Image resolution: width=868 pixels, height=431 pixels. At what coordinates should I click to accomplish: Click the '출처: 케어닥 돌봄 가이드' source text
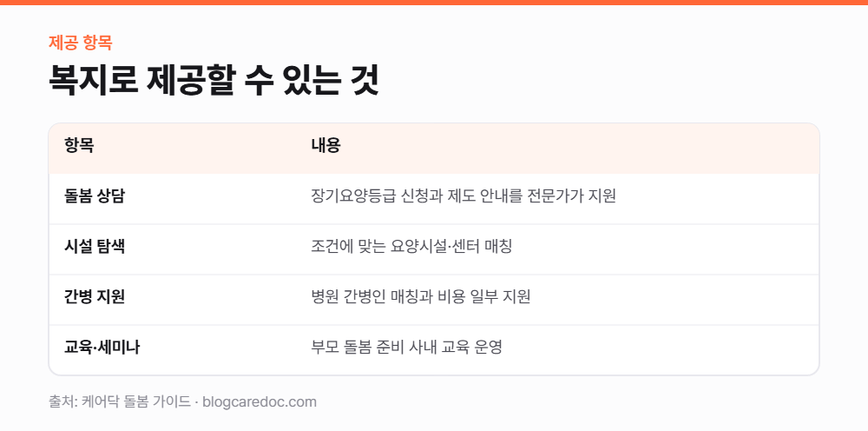(120, 401)
